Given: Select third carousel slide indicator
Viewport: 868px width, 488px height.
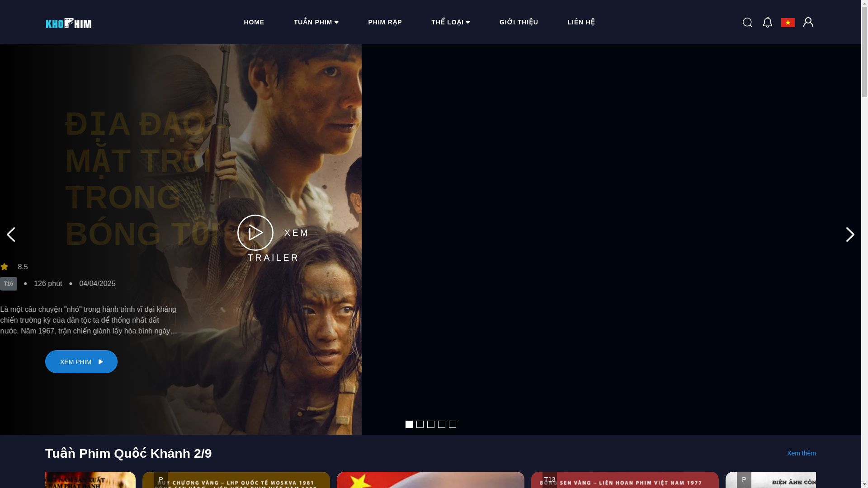Looking at the screenshot, I should 431,424.
